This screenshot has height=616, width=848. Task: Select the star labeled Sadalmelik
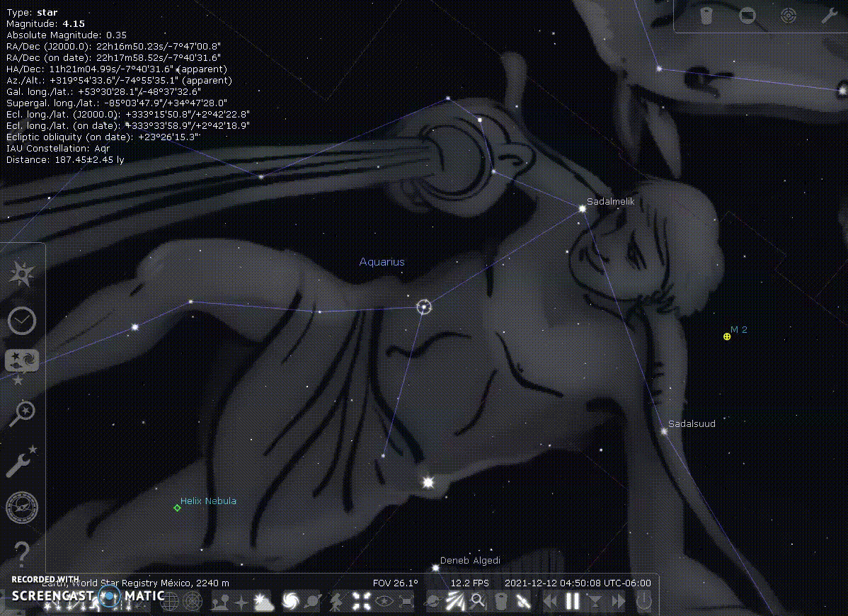[x=583, y=208]
